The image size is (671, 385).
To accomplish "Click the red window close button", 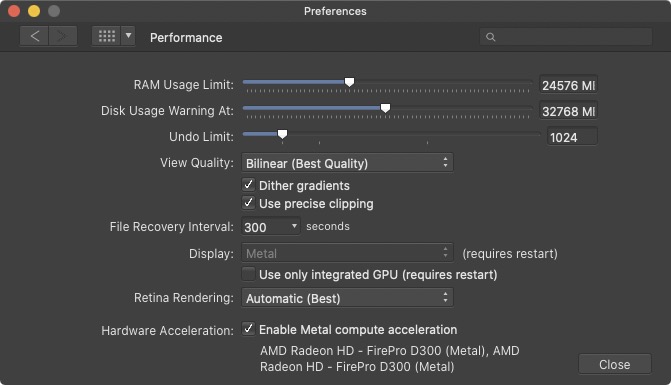I will pos(14,11).
